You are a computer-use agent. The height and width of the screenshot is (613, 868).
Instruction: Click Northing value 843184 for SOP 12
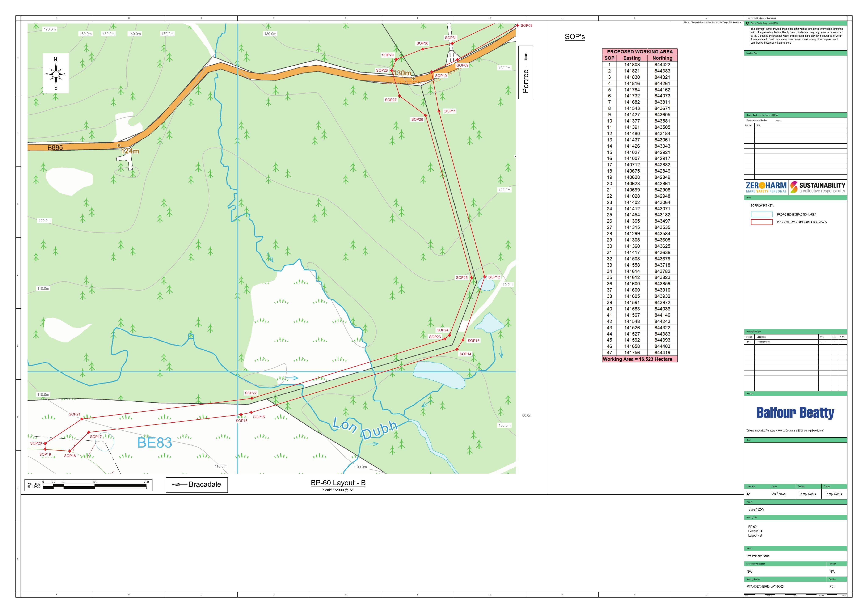coord(662,133)
